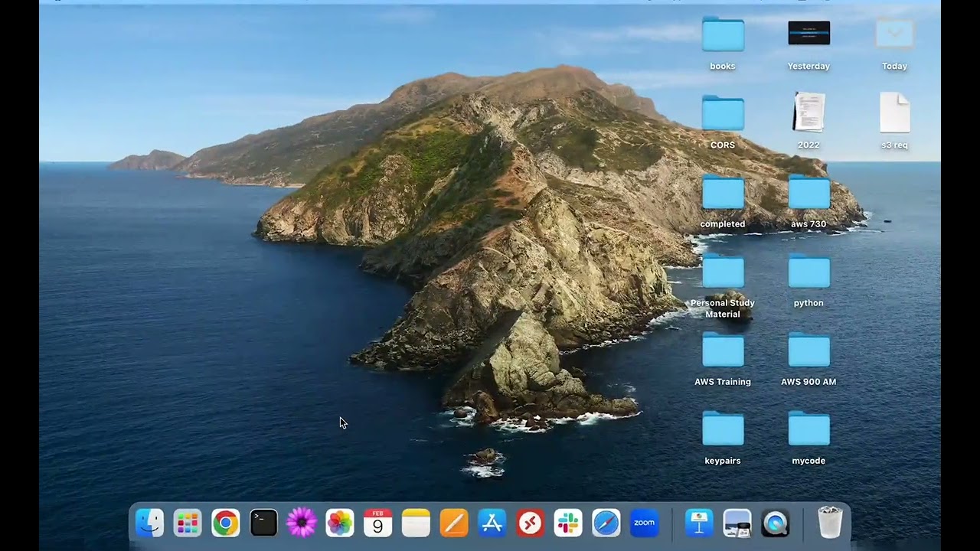Select the keypairs folder
This screenshot has width=980, height=551.
pyautogui.click(x=723, y=429)
